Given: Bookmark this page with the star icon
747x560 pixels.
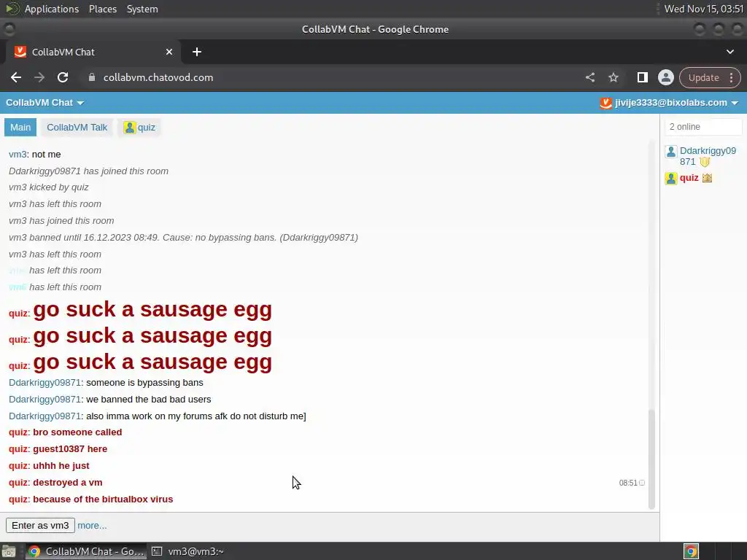Looking at the screenshot, I should 613,77.
